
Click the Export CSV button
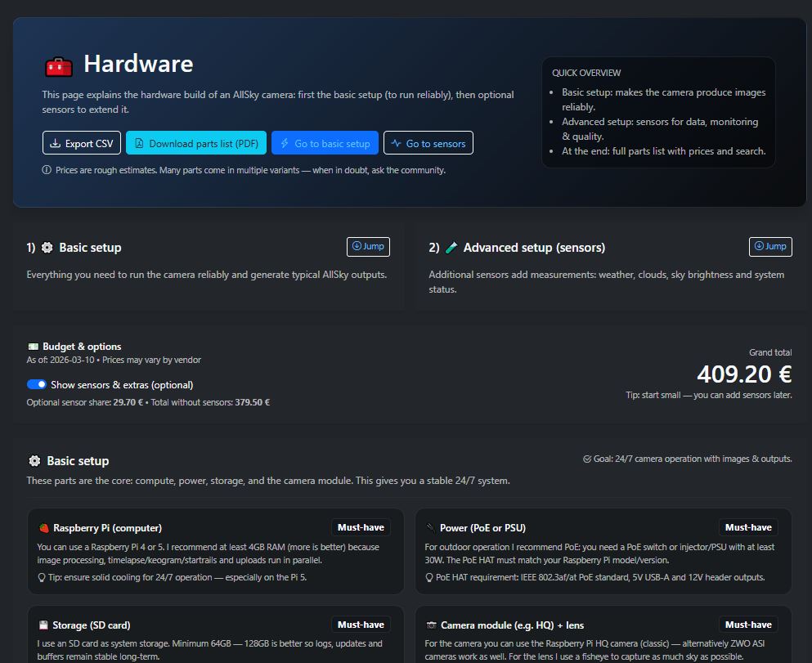click(81, 142)
